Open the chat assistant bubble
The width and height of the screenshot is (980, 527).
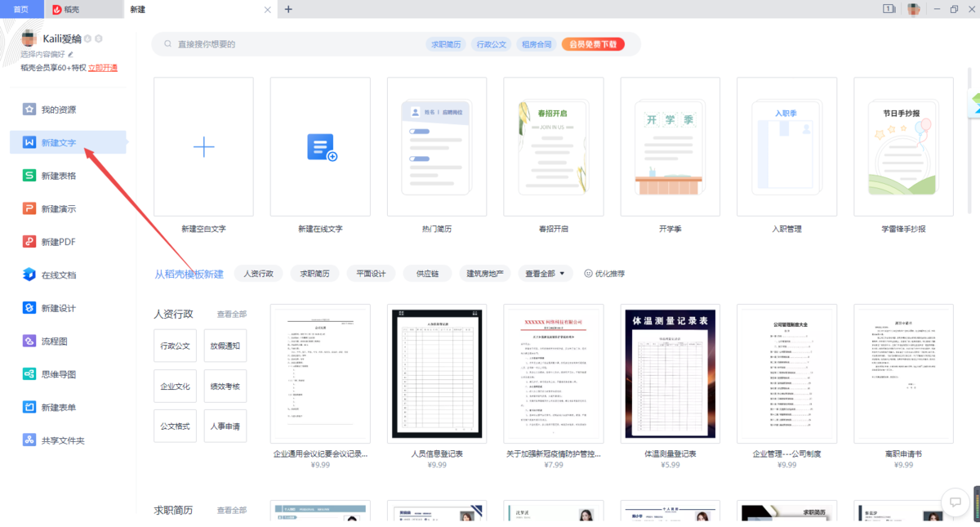pos(954,501)
